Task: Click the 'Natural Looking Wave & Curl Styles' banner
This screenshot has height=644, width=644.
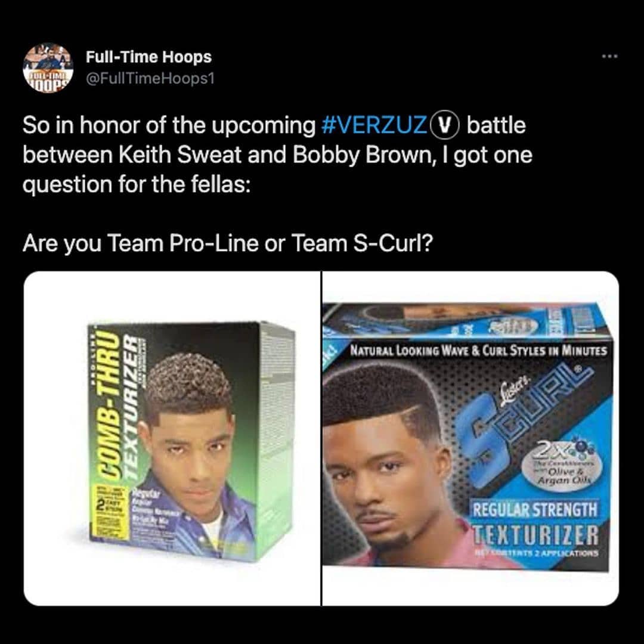Action: [x=478, y=351]
